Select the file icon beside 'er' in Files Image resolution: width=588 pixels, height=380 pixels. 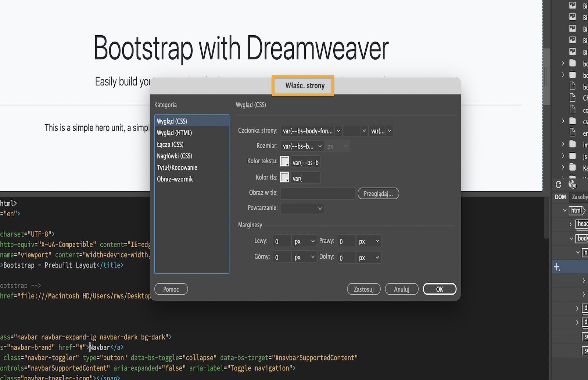[x=573, y=132]
